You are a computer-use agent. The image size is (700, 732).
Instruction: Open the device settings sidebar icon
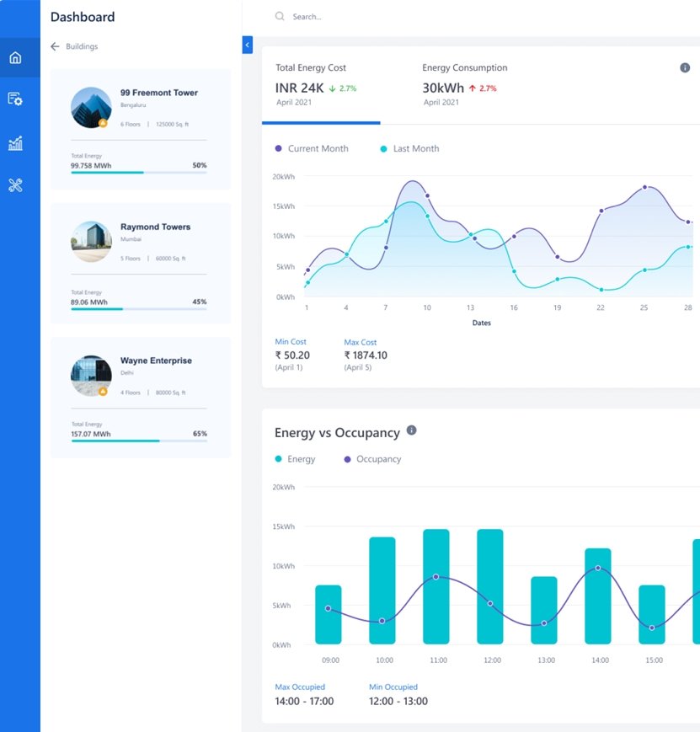coord(15,99)
